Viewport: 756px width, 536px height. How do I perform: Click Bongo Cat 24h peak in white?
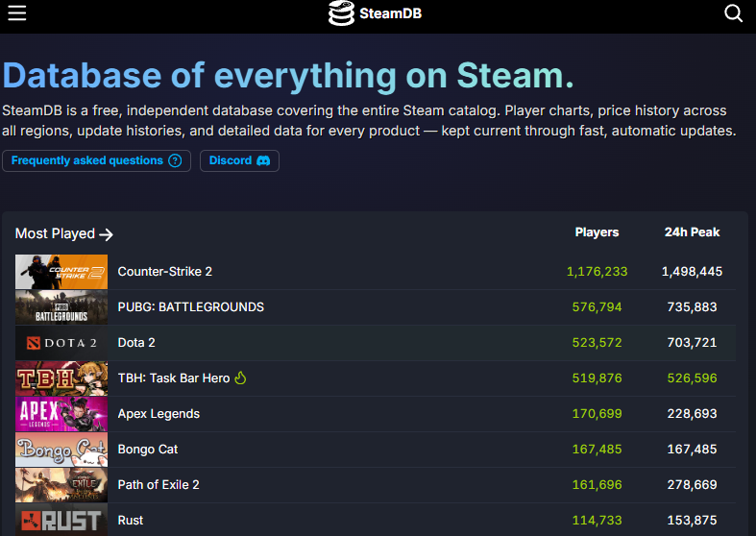[x=692, y=450]
